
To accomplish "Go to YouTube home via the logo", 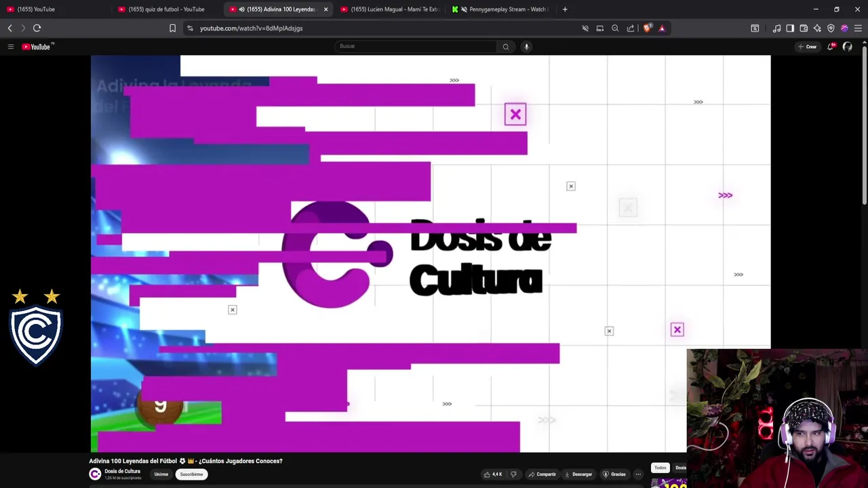I will click(x=37, y=47).
